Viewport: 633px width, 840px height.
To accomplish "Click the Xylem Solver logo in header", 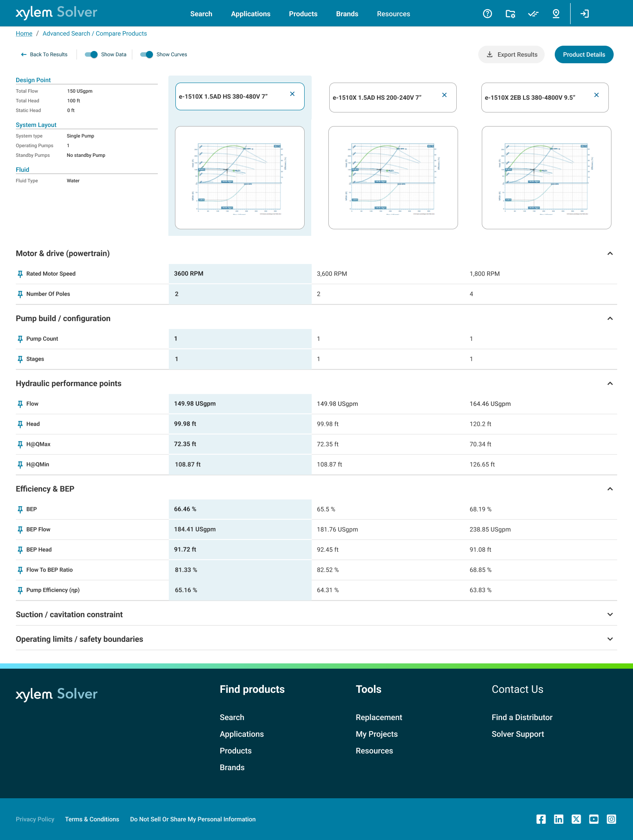I will pyautogui.click(x=56, y=13).
